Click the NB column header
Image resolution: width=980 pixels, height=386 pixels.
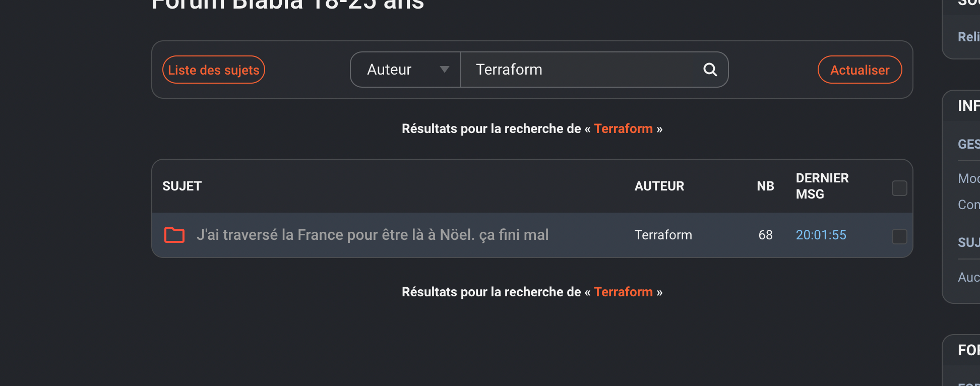click(765, 186)
